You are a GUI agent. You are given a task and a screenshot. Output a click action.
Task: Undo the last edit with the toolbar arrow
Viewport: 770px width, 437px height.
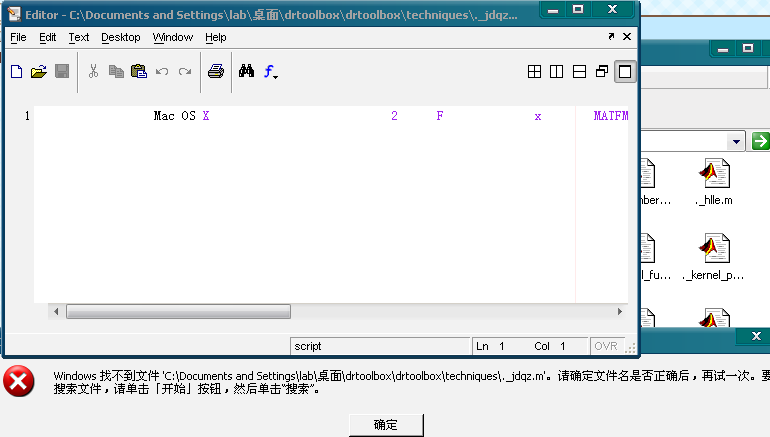click(x=162, y=72)
